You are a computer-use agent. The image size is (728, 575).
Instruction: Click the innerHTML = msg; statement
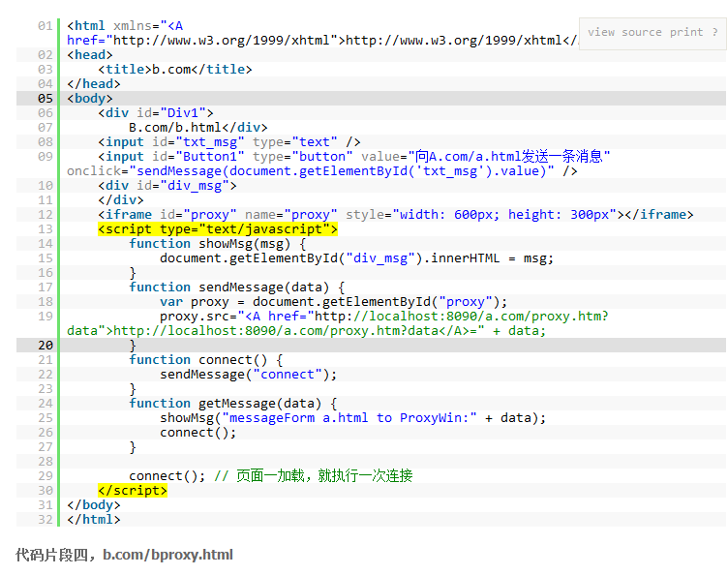tap(356, 258)
